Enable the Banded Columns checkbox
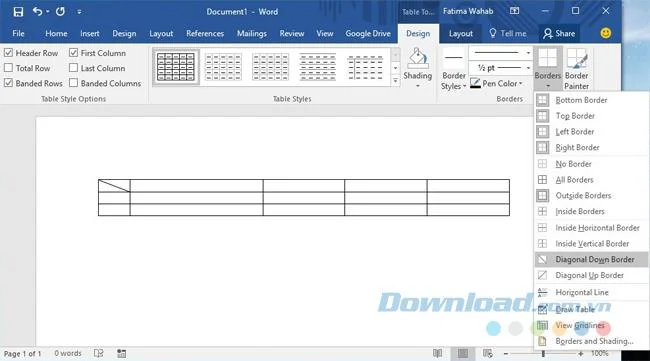650x361 pixels. click(x=73, y=83)
